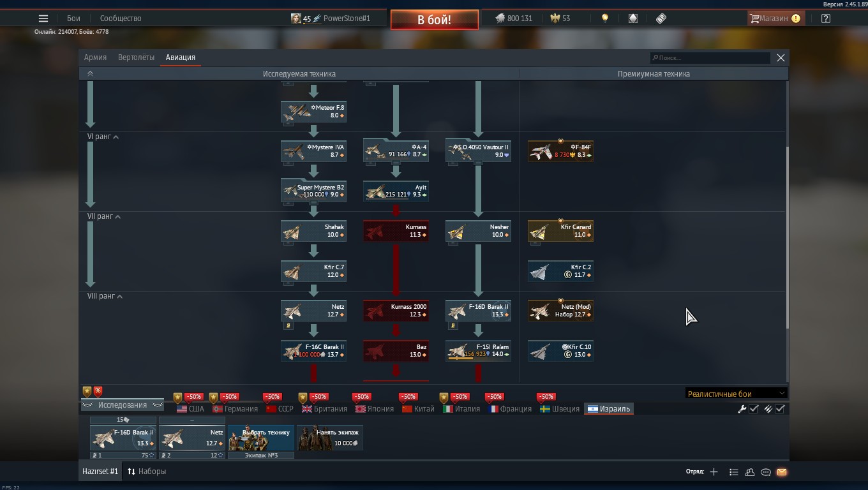Select the Baz aircraft card
This screenshot has width=868, height=490.
(396, 351)
